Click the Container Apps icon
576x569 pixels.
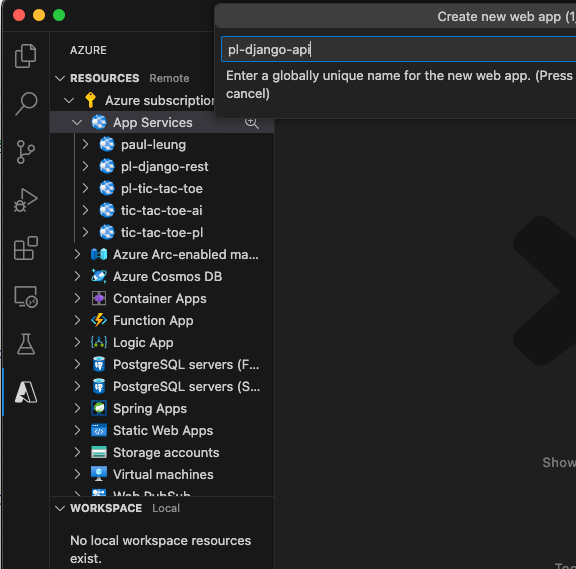(99, 298)
